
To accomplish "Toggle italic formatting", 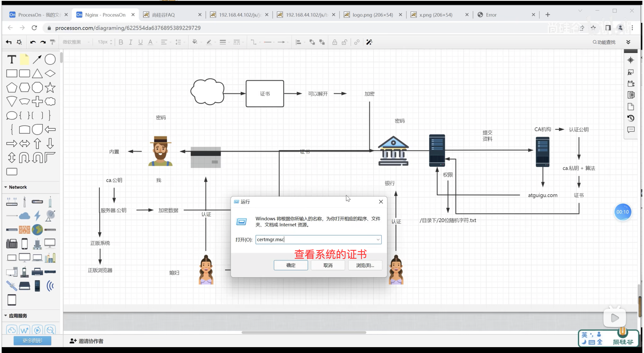I will [130, 42].
